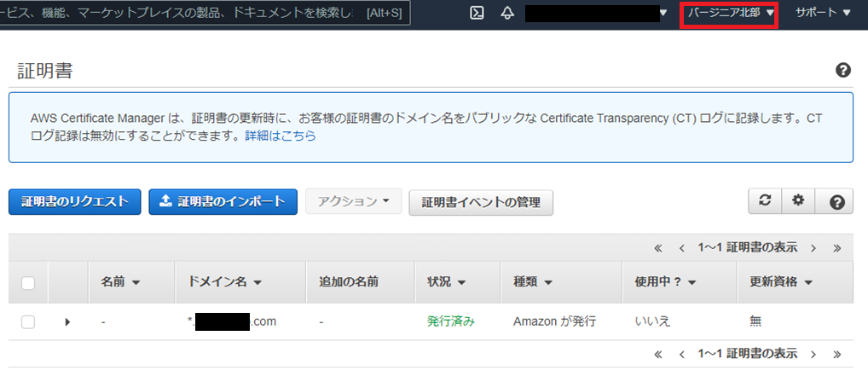Sort by 種類 column
The image size is (868, 376).
(533, 282)
